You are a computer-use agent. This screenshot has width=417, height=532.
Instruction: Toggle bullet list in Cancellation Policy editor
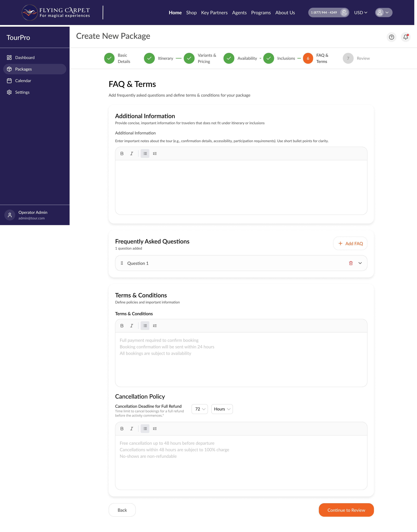[145, 428]
